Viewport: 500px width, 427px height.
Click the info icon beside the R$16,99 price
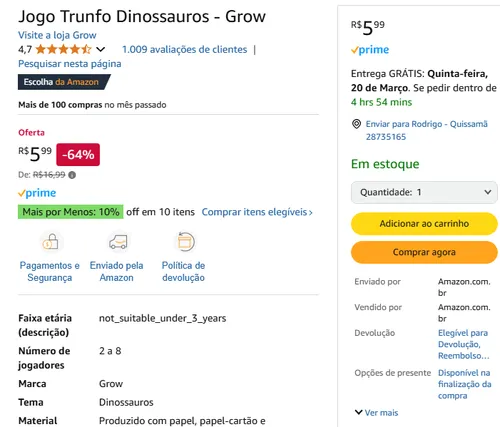coord(72,175)
